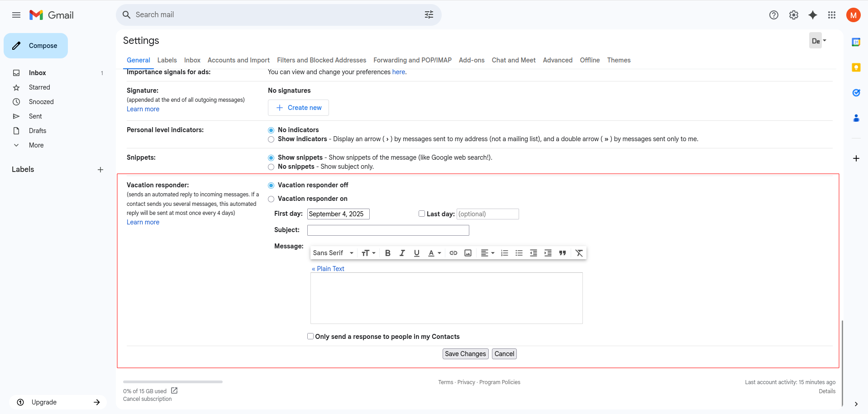Turn the Vacation responder on
868x414 pixels.
pyautogui.click(x=271, y=199)
